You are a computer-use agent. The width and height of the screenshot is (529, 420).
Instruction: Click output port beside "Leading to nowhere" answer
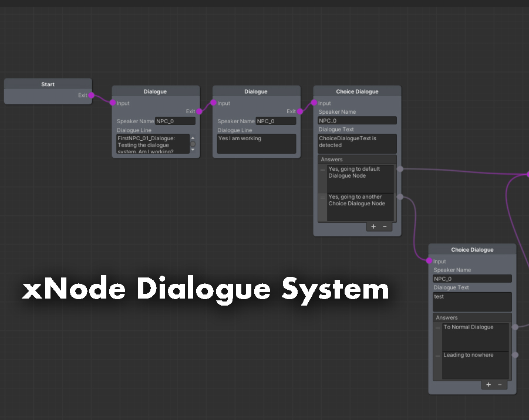(x=515, y=355)
